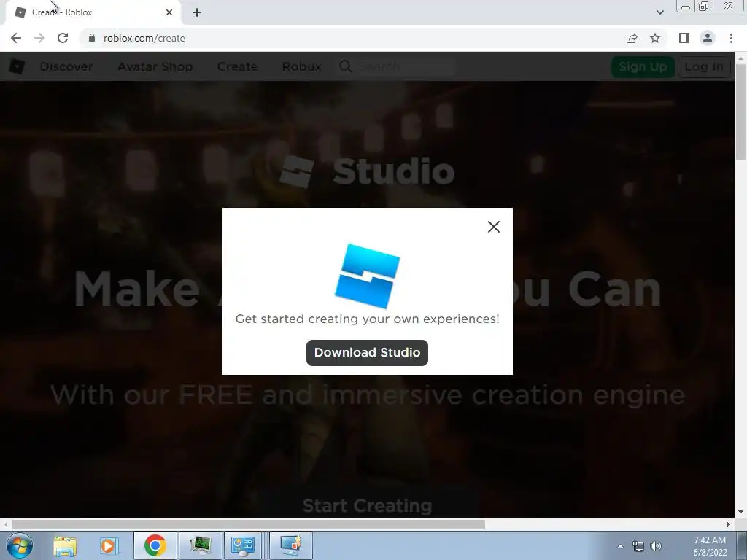Image resolution: width=747 pixels, height=560 pixels.
Task: Reload the Roblox create page
Action: click(x=63, y=38)
